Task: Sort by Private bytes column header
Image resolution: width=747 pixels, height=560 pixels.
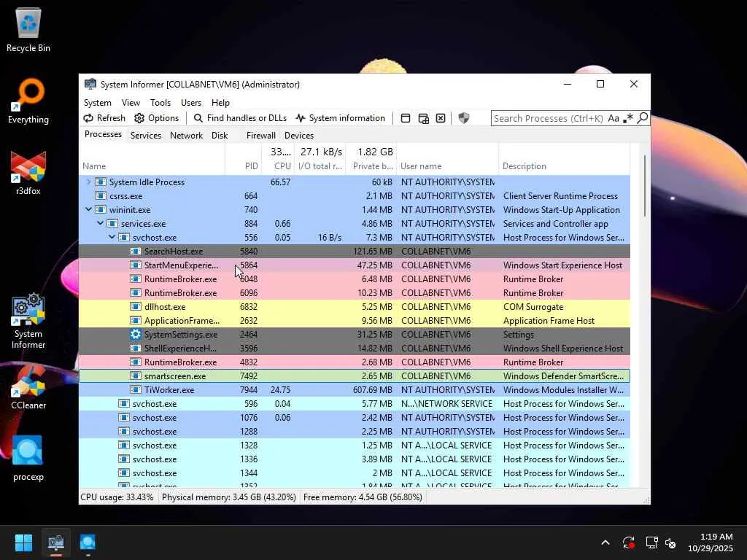Action: 371,159
